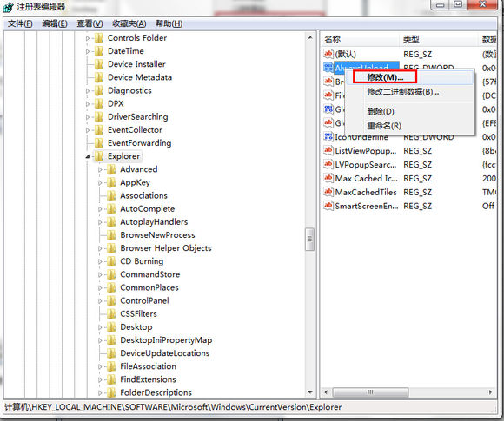Open the 编辑(E) menu

pyautogui.click(x=55, y=23)
